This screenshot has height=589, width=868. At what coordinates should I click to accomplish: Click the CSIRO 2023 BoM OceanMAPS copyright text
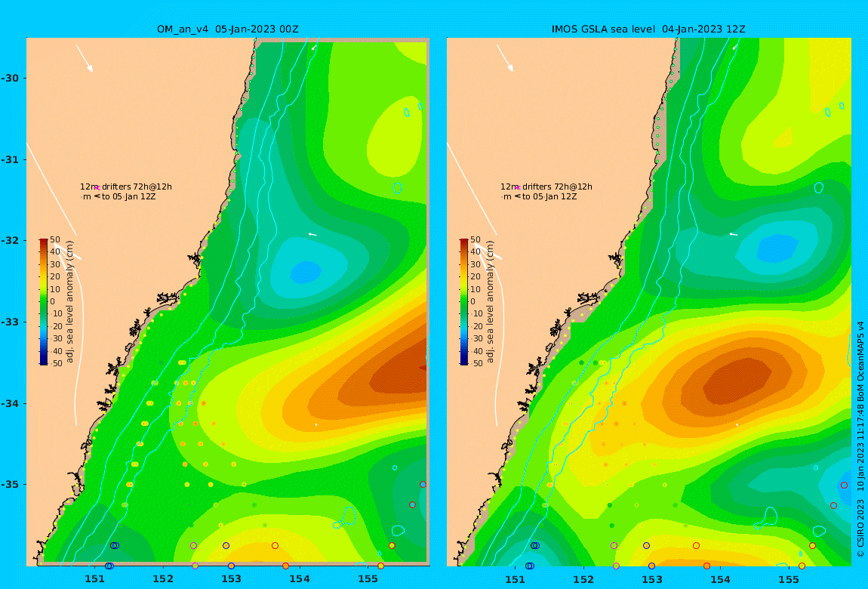coord(860,439)
